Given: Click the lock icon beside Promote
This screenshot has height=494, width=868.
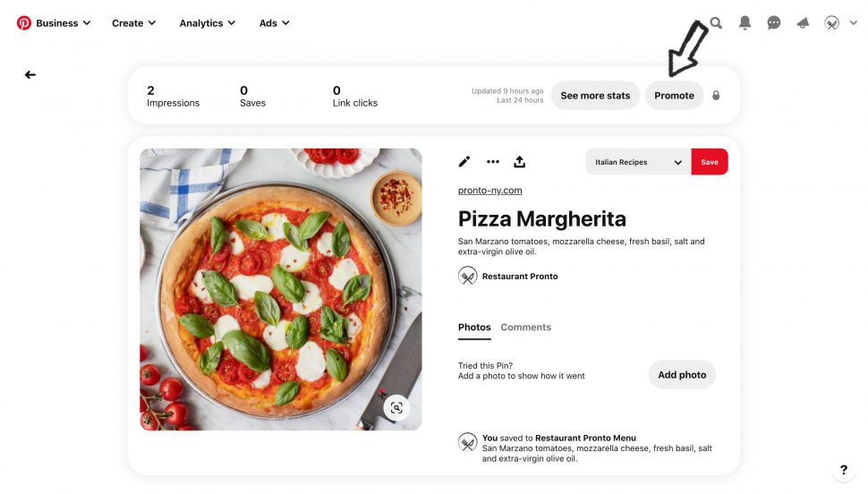Looking at the screenshot, I should tap(716, 96).
